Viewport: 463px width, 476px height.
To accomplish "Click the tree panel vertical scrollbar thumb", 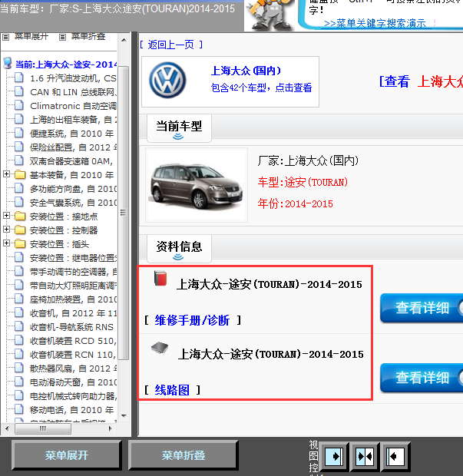I will click(x=123, y=213).
